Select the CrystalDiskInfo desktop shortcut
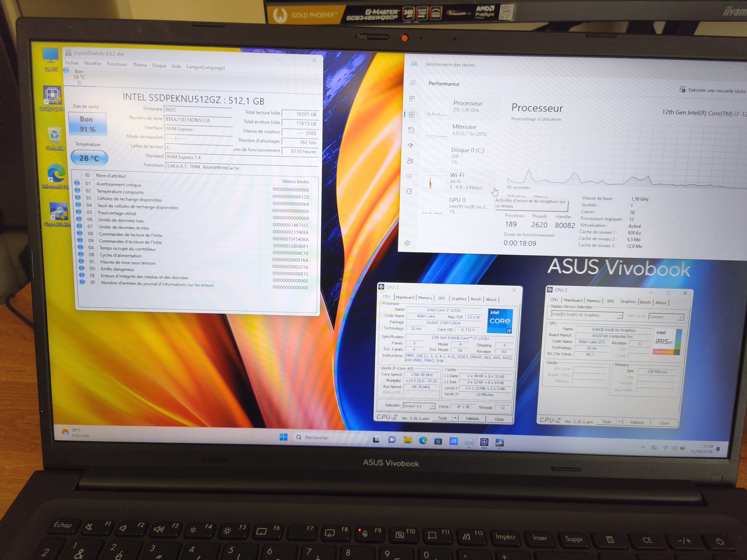Viewport: 747px width, 560px height. (x=58, y=215)
